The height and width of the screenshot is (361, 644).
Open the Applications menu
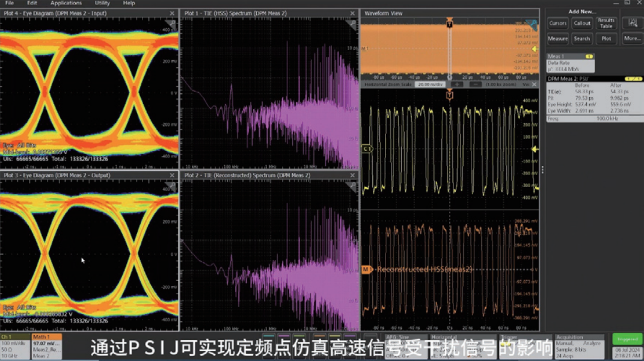pyautogui.click(x=66, y=3)
